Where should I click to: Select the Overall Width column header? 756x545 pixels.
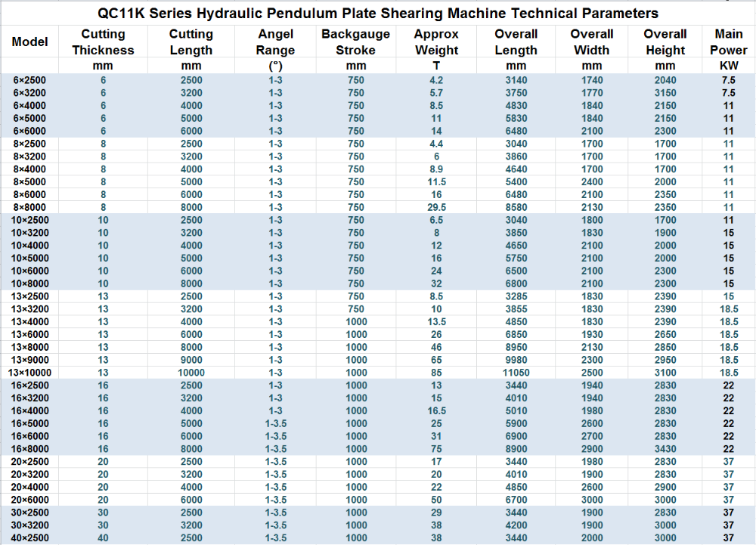tap(592, 42)
